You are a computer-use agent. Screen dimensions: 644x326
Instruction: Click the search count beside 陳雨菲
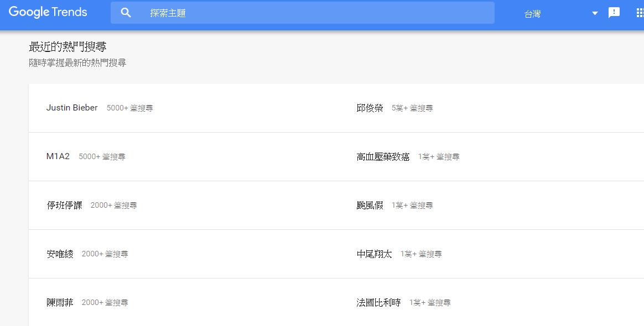[x=105, y=303]
